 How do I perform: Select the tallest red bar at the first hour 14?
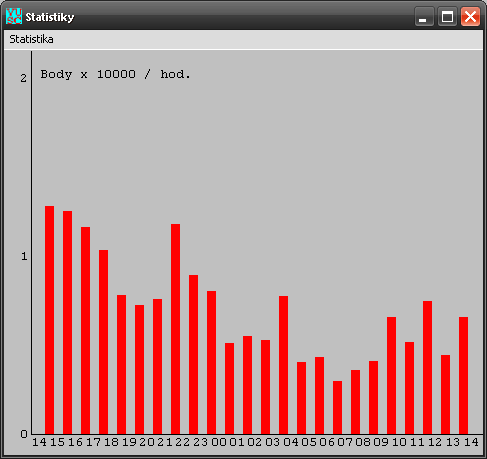49,320
